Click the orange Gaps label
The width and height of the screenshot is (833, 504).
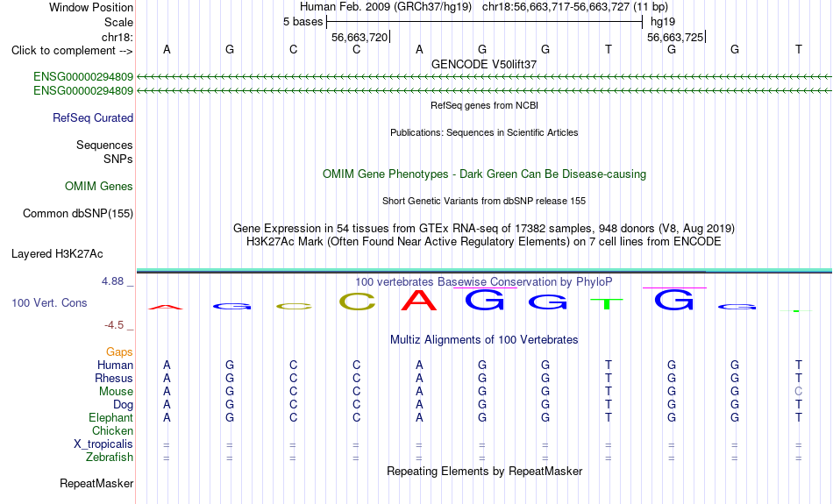coord(119,352)
